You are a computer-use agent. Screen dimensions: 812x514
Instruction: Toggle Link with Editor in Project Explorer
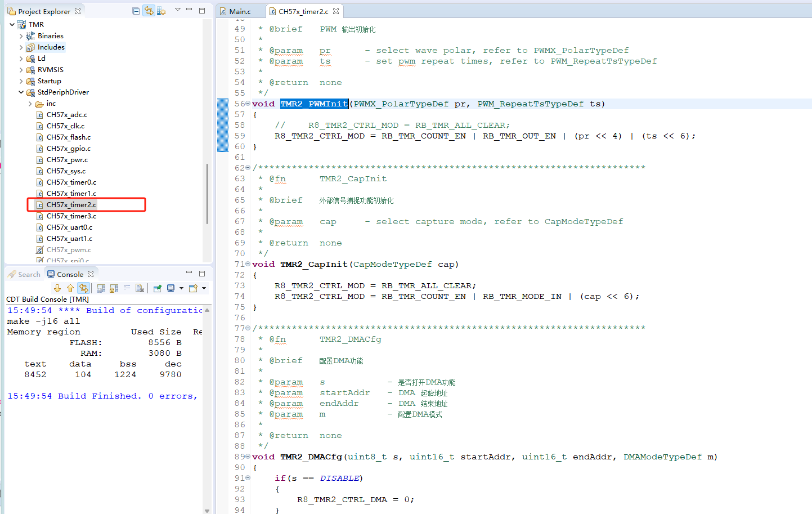point(149,11)
